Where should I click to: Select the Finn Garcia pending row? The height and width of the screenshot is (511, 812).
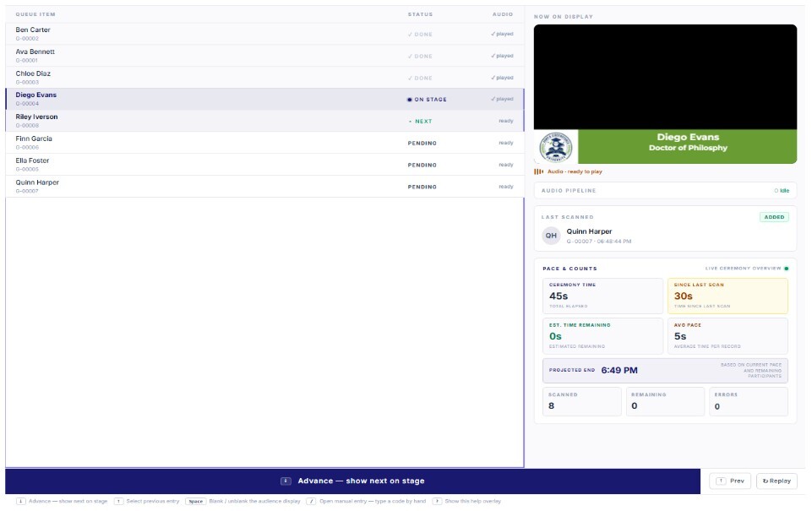click(264, 143)
